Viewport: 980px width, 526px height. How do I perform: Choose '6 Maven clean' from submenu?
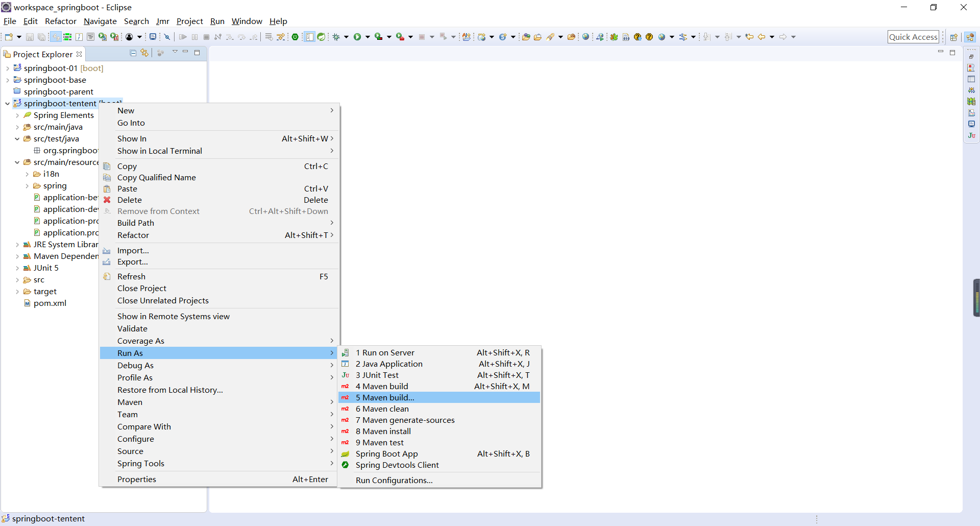click(x=439, y=409)
